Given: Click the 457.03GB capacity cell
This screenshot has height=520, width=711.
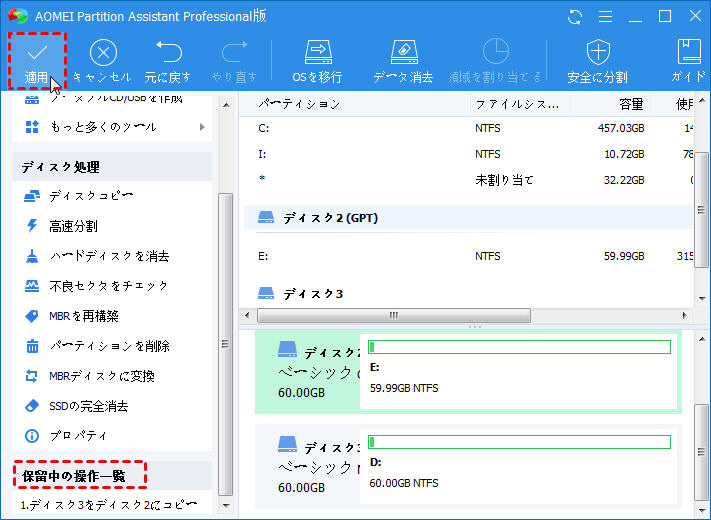Looking at the screenshot, I should [621, 128].
